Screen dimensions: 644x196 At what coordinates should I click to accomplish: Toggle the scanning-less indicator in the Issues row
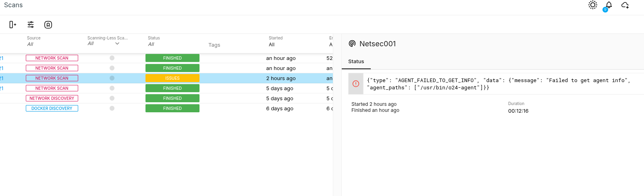pos(112,78)
